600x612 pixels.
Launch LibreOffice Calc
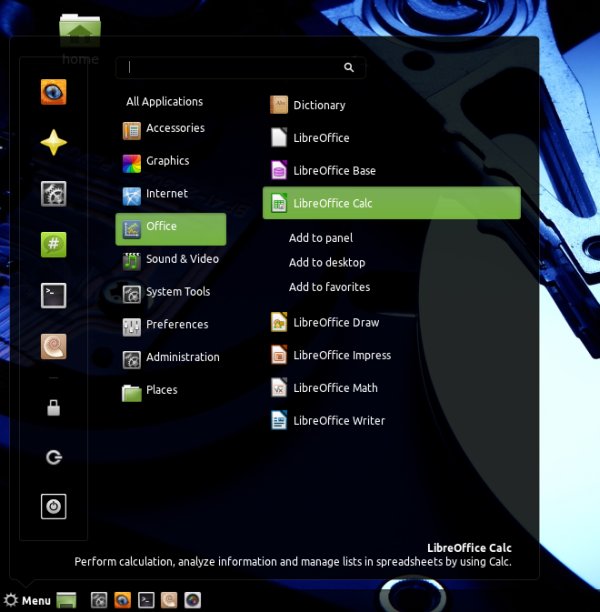[x=392, y=203]
